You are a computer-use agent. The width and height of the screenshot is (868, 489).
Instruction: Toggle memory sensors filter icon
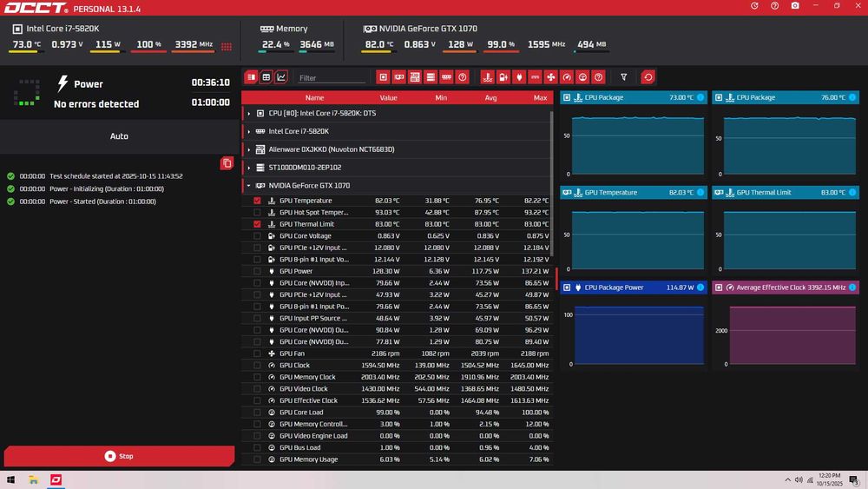pyautogui.click(x=446, y=77)
